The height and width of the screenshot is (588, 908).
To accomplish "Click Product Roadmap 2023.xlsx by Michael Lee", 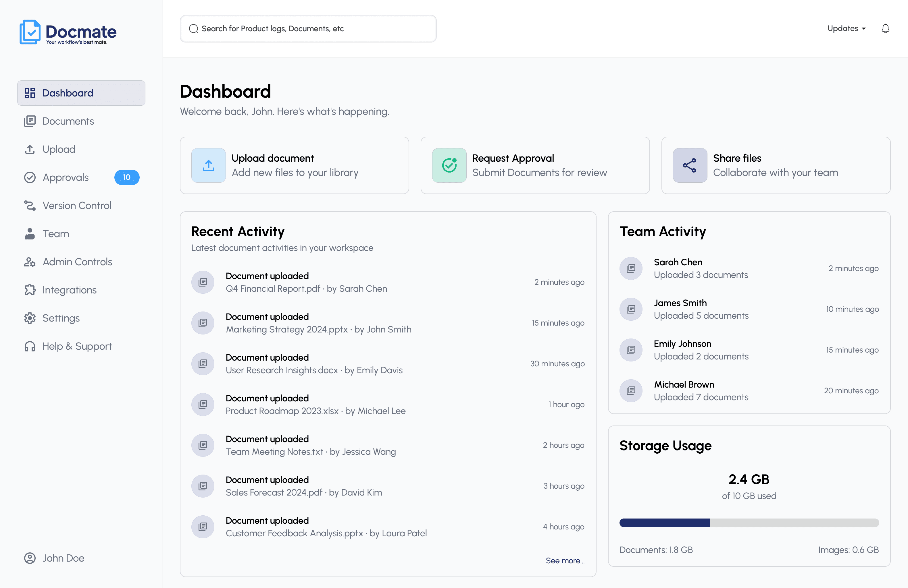I will coord(316,411).
